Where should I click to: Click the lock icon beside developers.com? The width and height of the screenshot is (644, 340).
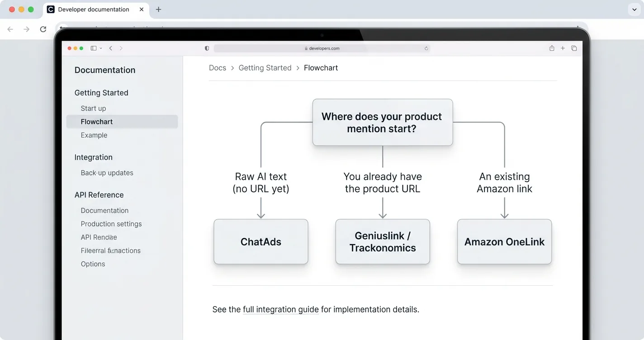pos(306,48)
